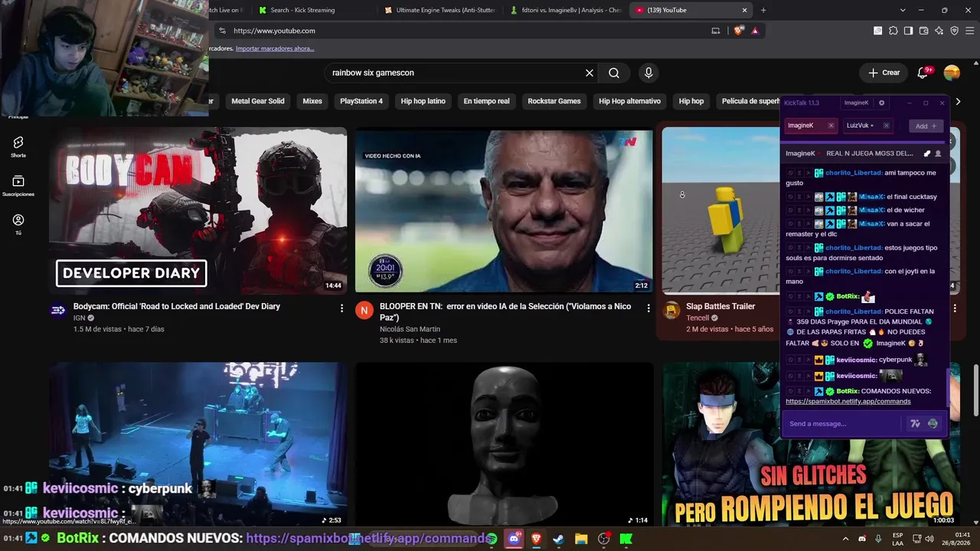Open Shorts in the sidebar
The height and width of the screenshot is (551, 980).
click(x=18, y=146)
